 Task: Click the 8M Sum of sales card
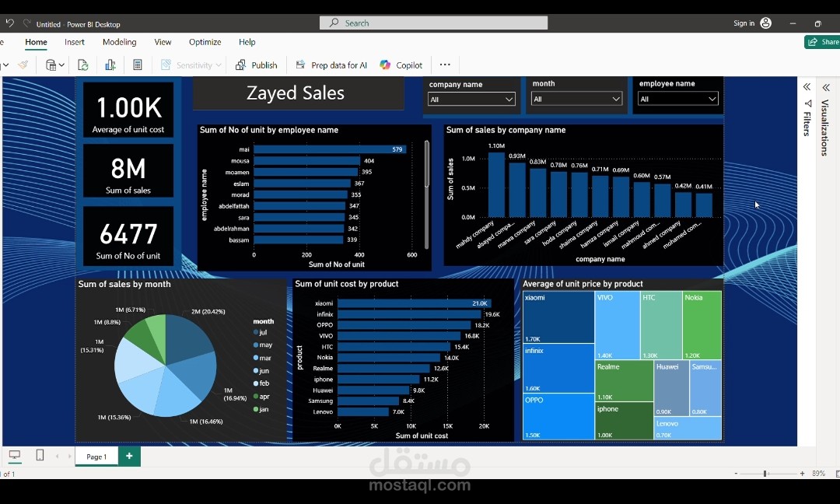click(x=128, y=171)
